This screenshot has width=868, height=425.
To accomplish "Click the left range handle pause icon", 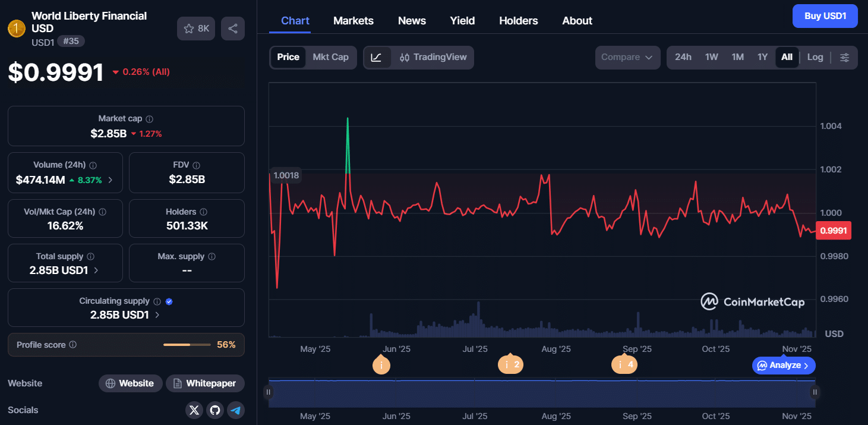I will [x=269, y=392].
